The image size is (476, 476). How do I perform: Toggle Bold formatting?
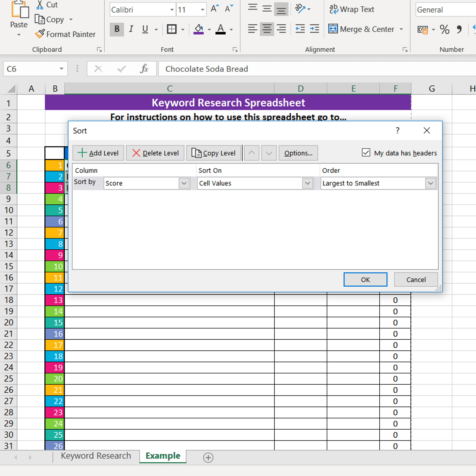(x=117, y=29)
